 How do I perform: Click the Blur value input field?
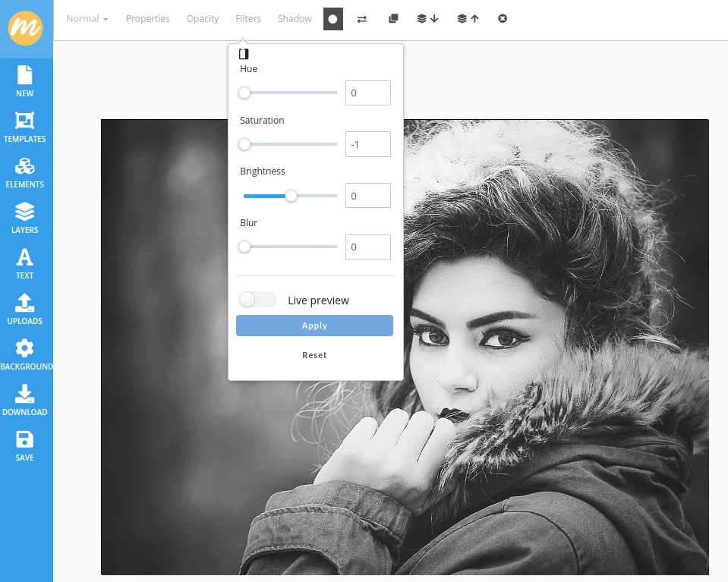coord(367,247)
